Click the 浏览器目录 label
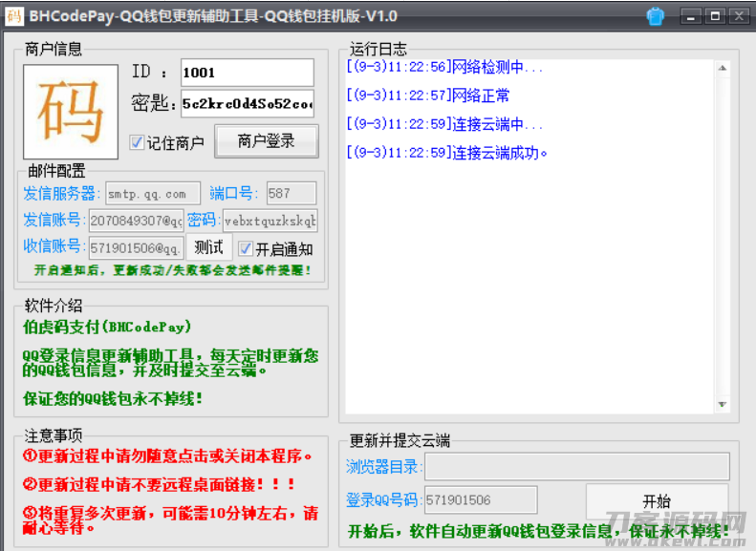 pos(384,466)
